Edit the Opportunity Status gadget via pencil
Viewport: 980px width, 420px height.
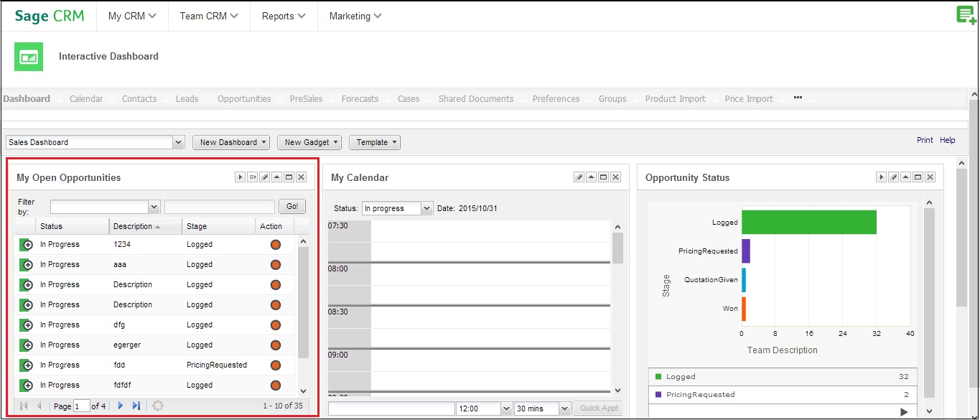(x=893, y=177)
